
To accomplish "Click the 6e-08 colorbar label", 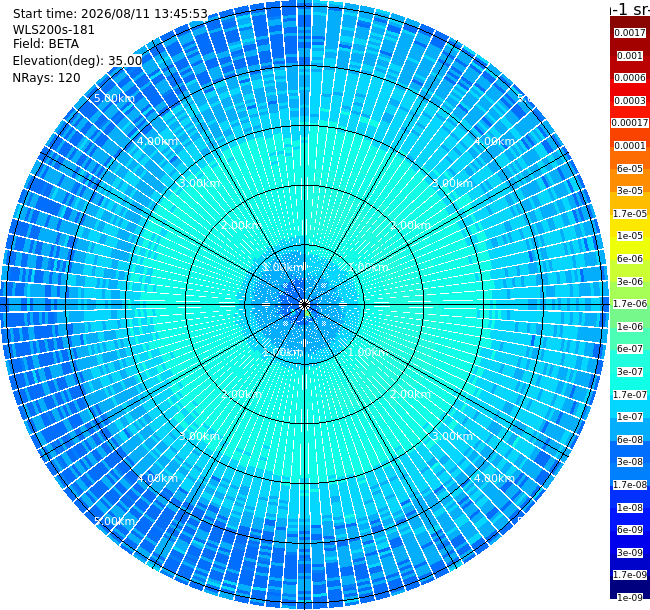I will point(630,440).
